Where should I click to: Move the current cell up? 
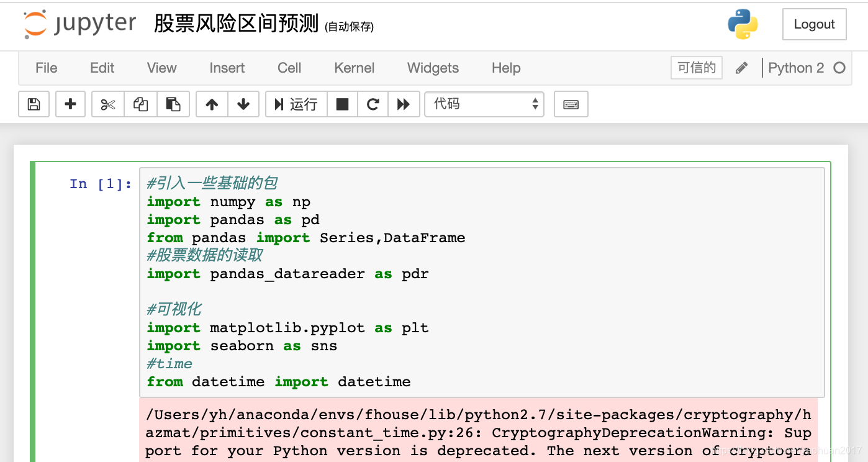click(212, 104)
